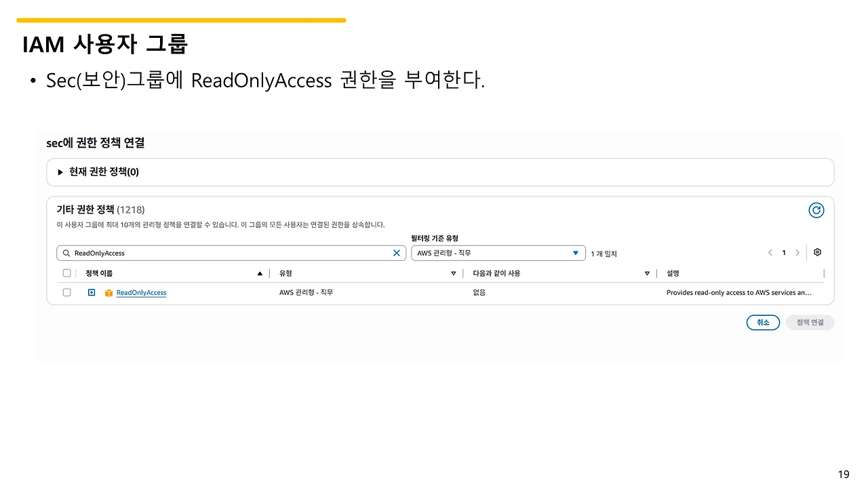The image size is (868, 488).
Task: Expand the ReadOnlyAccess policy plus icon
Action: pyautogui.click(x=92, y=293)
